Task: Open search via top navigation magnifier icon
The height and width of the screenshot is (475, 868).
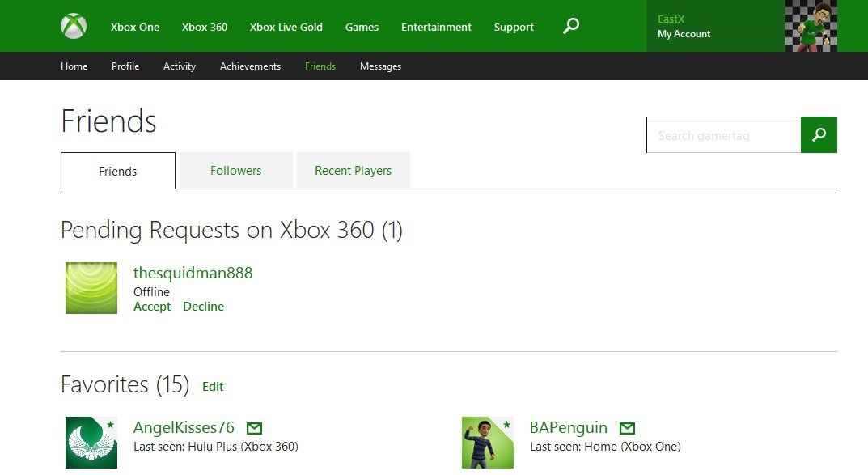Action: point(570,26)
